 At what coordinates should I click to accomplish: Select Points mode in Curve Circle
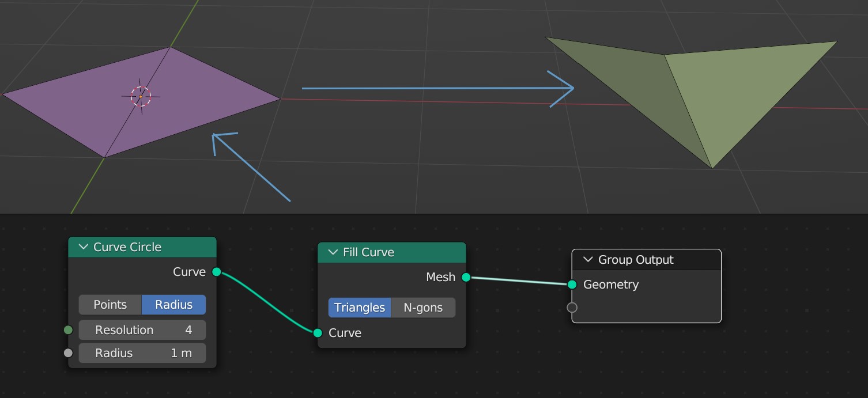point(110,305)
